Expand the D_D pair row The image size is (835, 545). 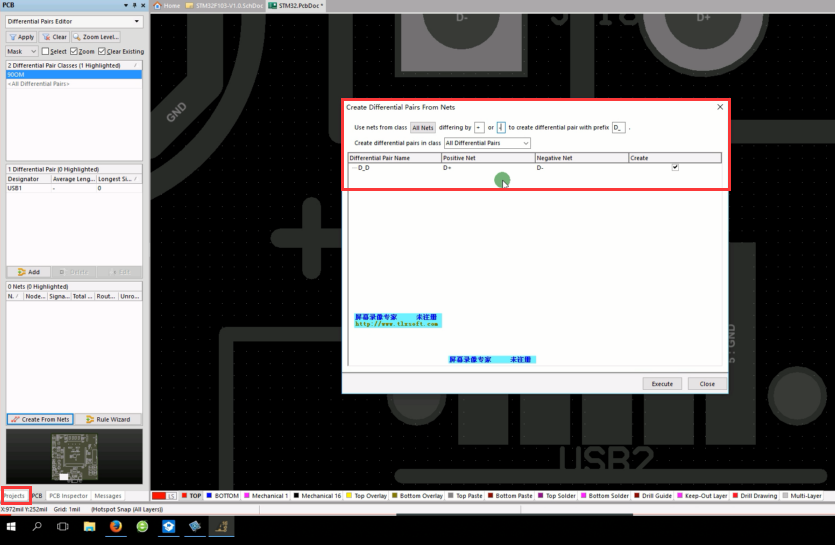(x=355, y=168)
